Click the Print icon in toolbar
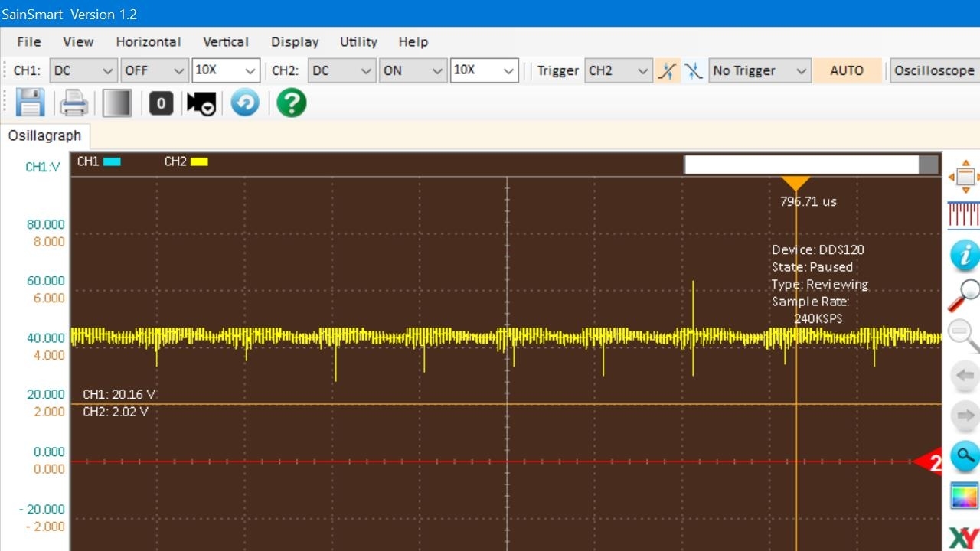 tap(73, 103)
